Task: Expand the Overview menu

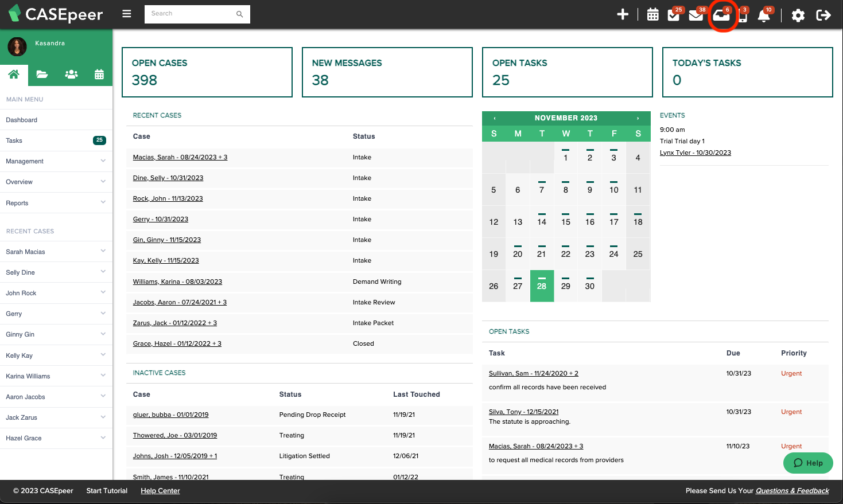Action: pyautogui.click(x=56, y=182)
